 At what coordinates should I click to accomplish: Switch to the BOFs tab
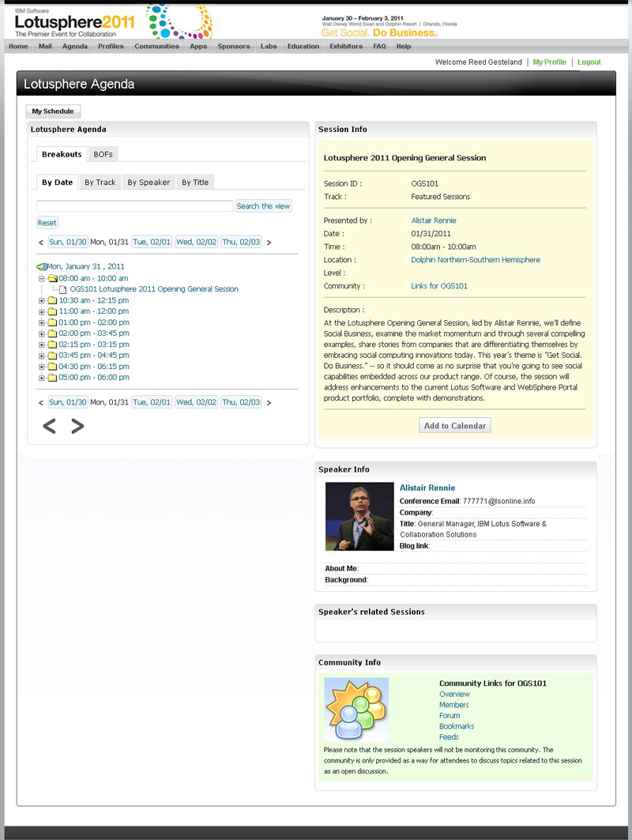tap(103, 154)
